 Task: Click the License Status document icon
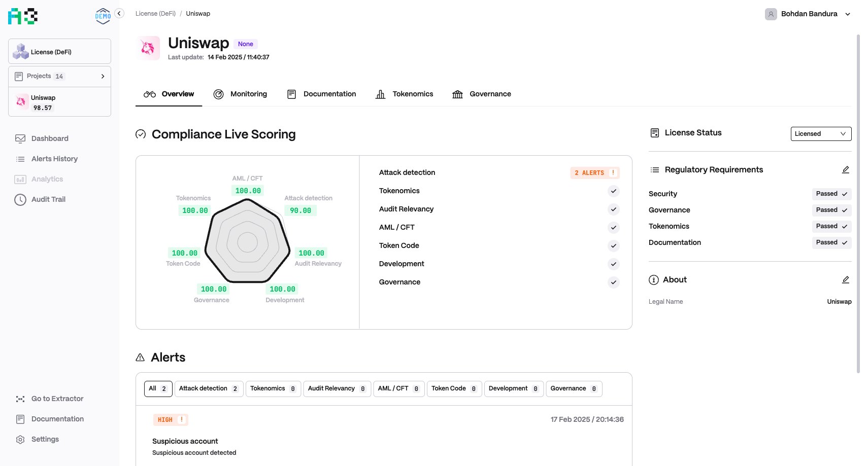pyautogui.click(x=655, y=133)
